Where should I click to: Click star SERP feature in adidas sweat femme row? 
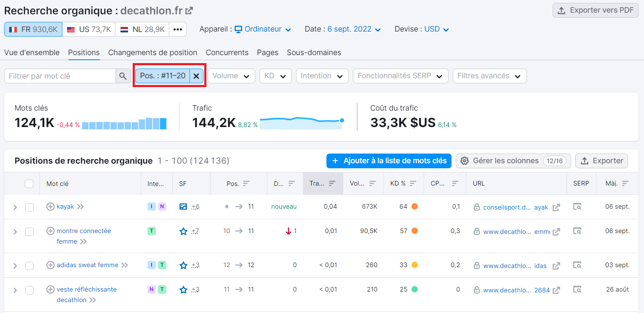tap(183, 265)
